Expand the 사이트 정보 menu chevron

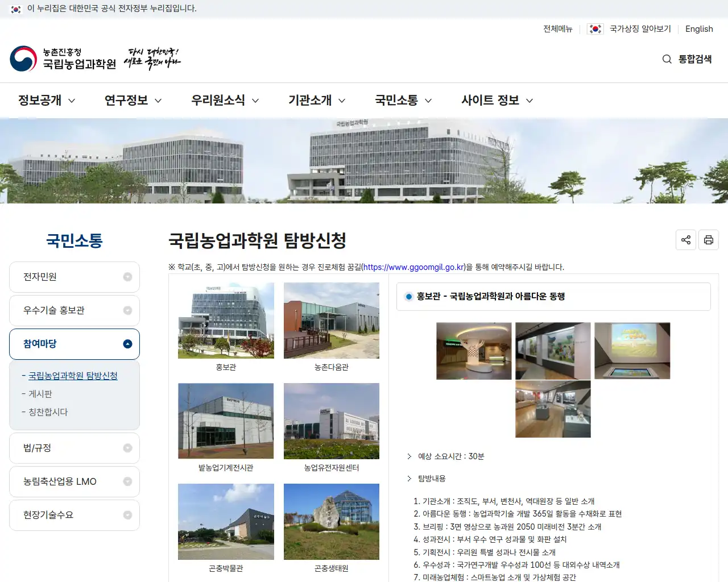530,101
